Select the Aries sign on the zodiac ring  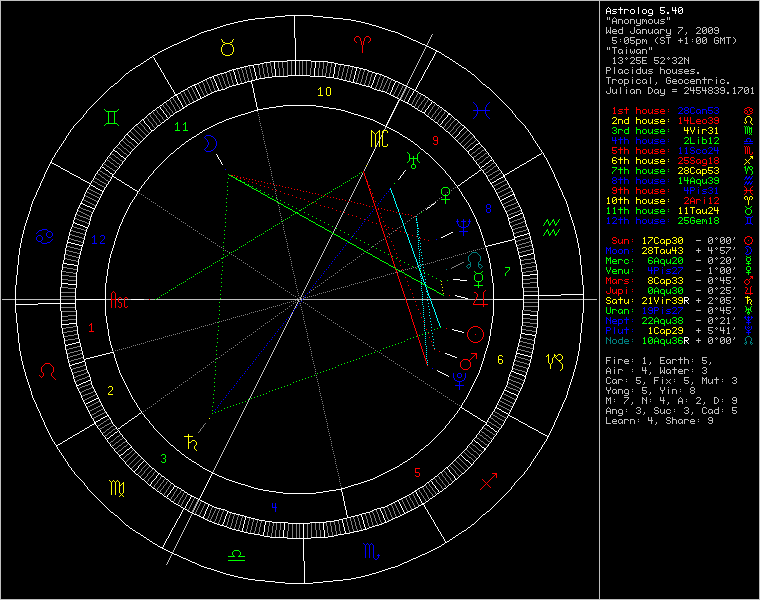pyautogui.click(x=359, y=43)
